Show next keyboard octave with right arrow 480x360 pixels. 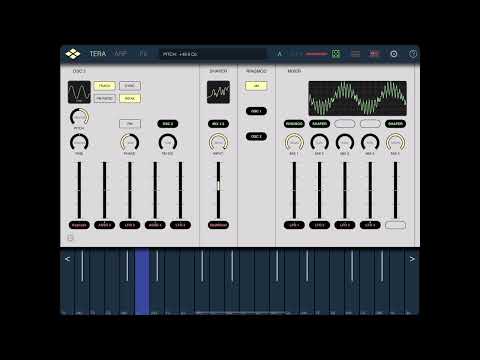pyautogui.click(x=412, y=259)
